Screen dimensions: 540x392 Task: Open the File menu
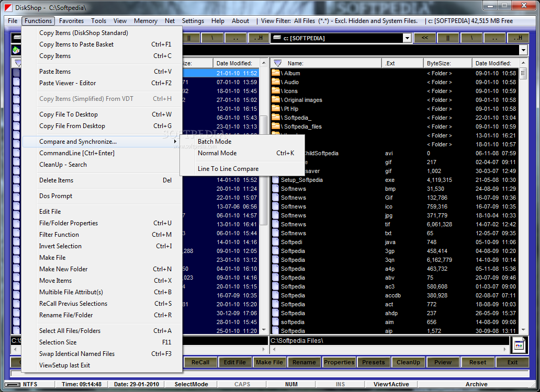coord(13,20)
